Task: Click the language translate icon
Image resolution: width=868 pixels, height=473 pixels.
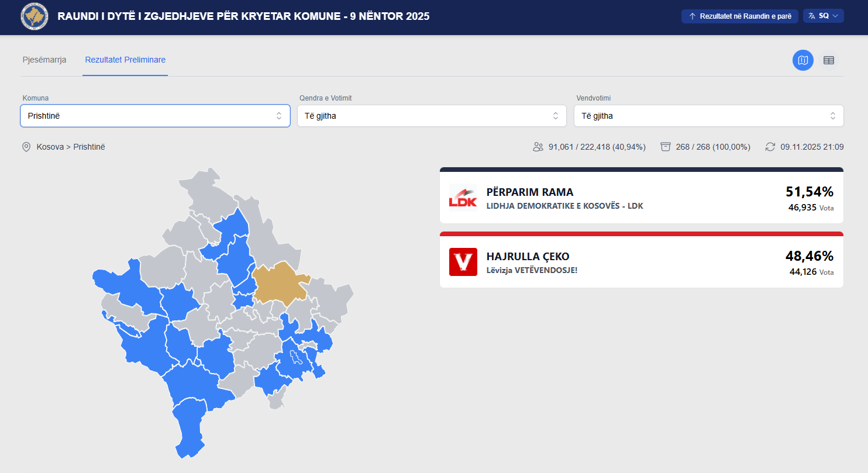Action: 812,16
